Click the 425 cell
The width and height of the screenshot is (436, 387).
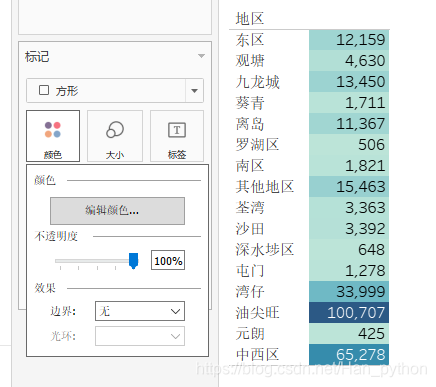(x=349, y=334)
